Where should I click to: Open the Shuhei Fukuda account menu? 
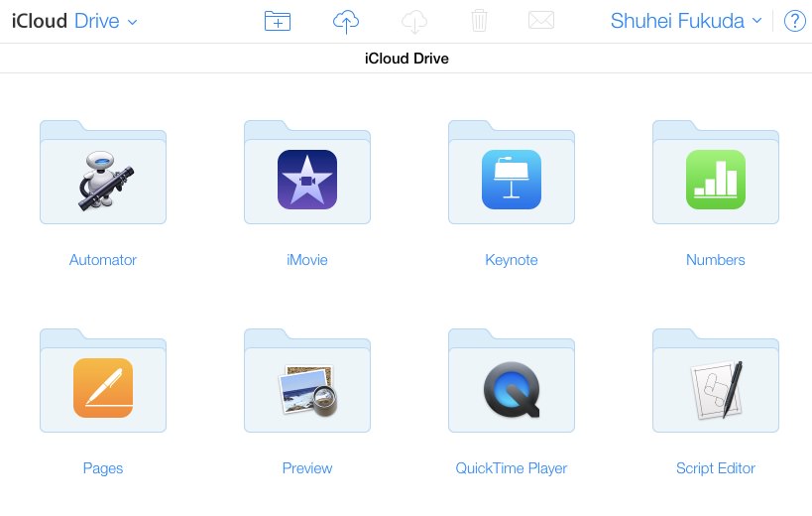click(x=686, y=21)
